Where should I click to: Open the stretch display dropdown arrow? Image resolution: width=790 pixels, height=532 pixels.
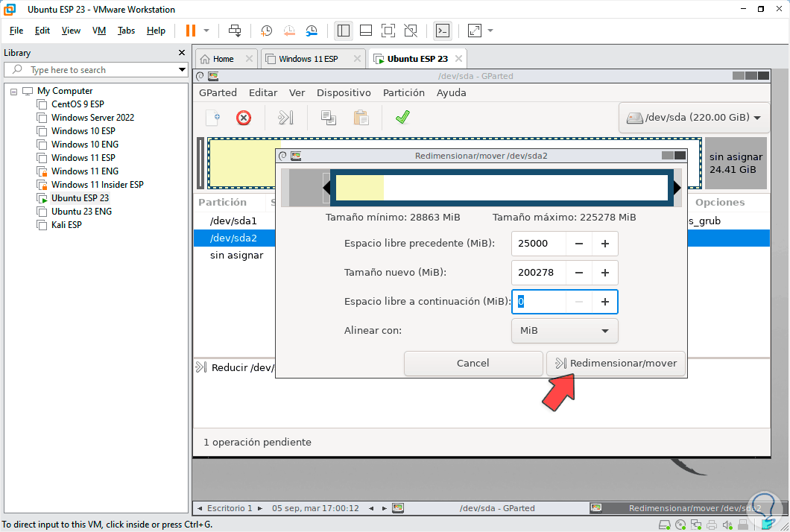pos(490,31)
